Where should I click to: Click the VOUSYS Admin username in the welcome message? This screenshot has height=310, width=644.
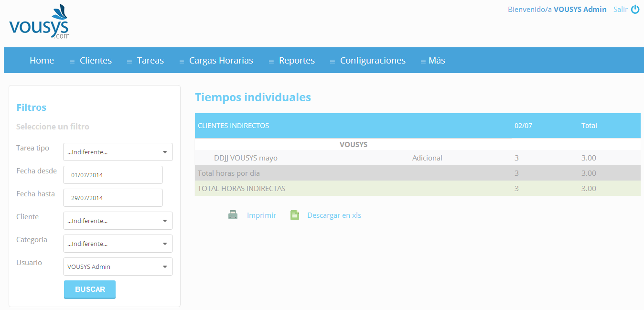coord(580,9)
